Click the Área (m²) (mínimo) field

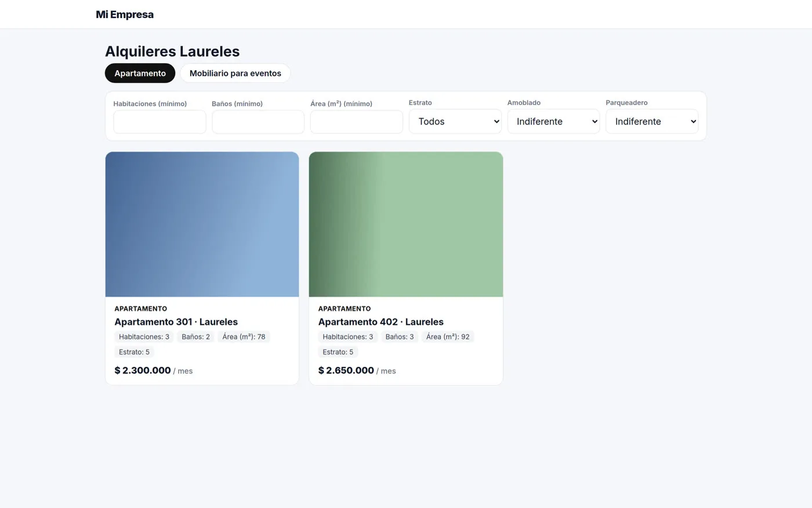pos(357,122)
